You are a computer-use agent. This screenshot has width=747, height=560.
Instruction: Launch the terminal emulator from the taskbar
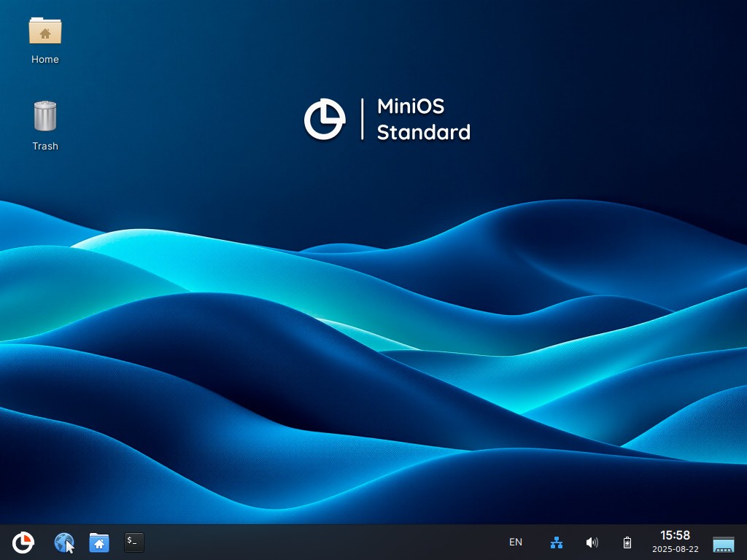(x=134, y=542)
